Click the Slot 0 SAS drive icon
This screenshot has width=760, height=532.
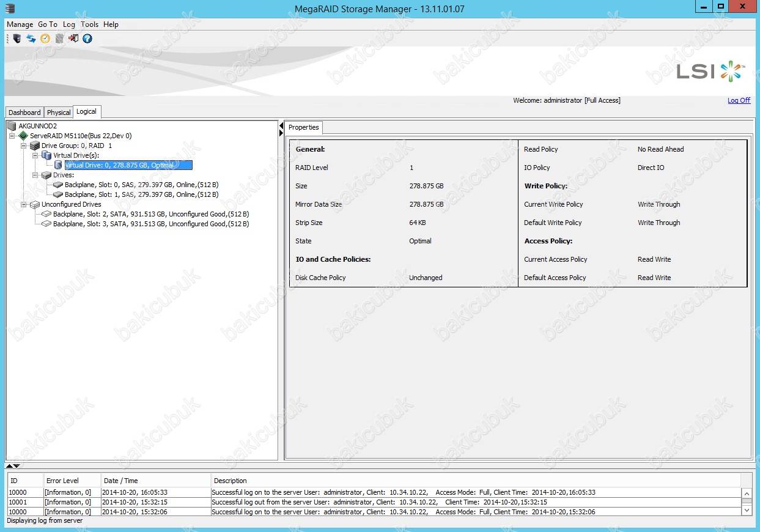pos(58,185)
